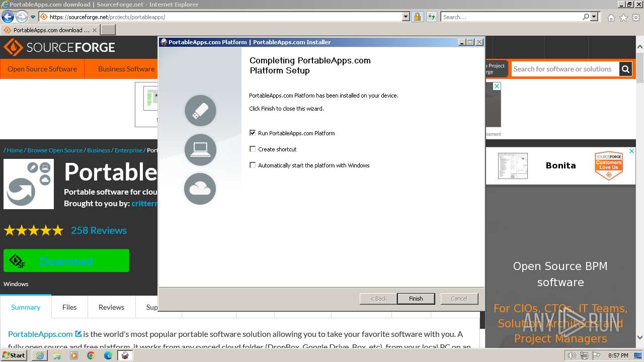The width and height of the screenshot is (644, 362).
Task: Open the PortableApps.com external link
Action: coord(44,334)
